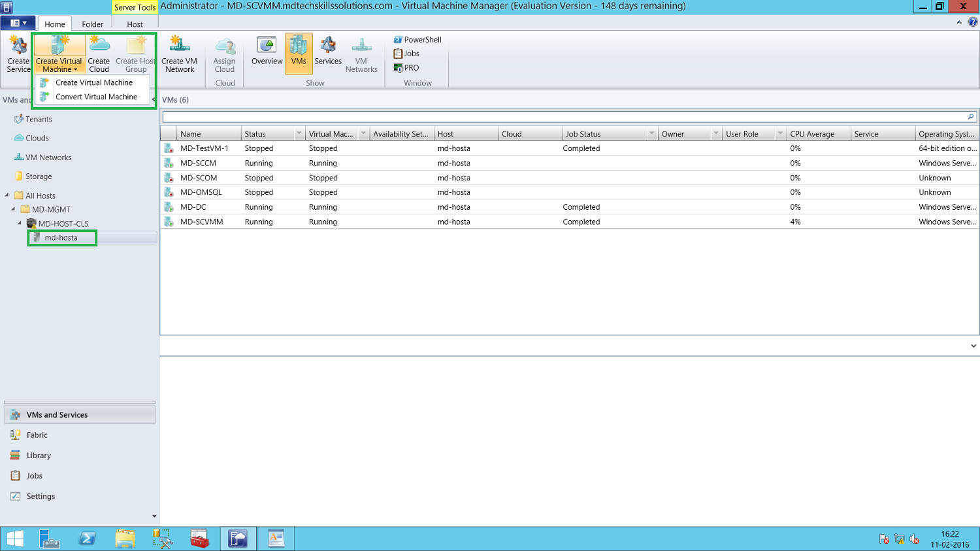Switch to the Fabric workspace
980x551 pixels.
tap(37, 434)
